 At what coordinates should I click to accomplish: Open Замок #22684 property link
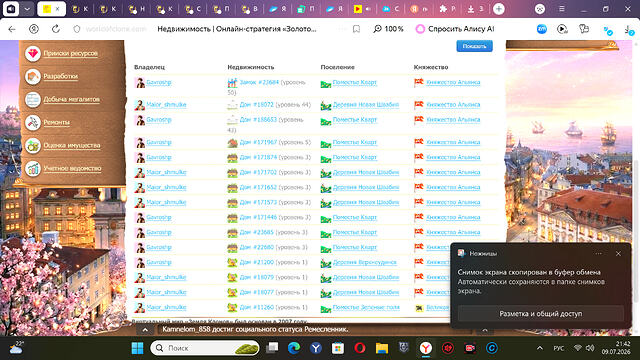259,82
